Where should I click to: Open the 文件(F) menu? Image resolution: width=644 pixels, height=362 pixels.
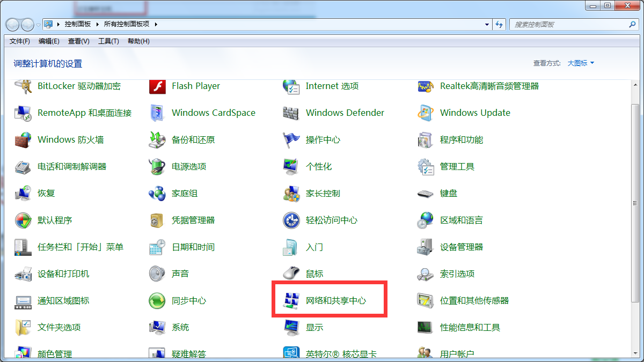[x=20, y=41]
